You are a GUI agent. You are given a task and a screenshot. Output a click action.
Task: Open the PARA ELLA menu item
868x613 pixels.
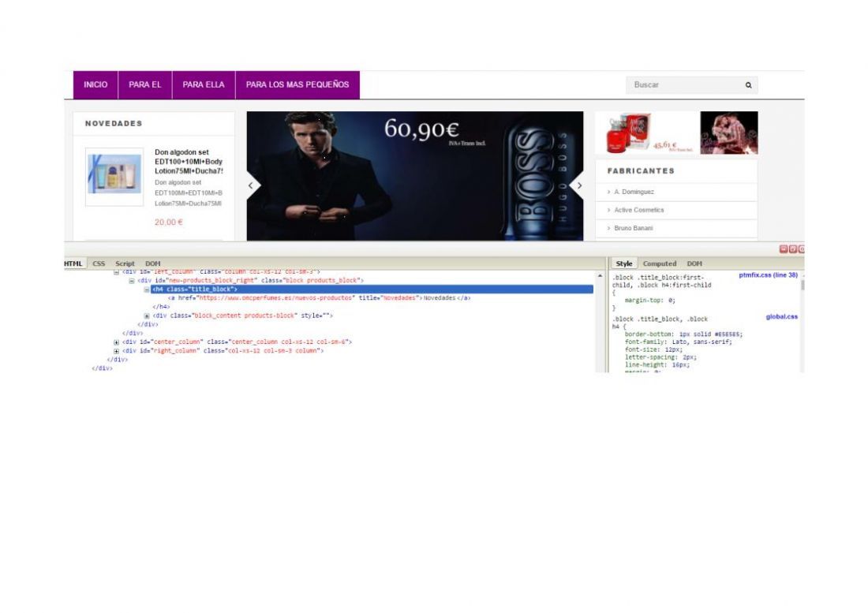click(x=204, y=84)
